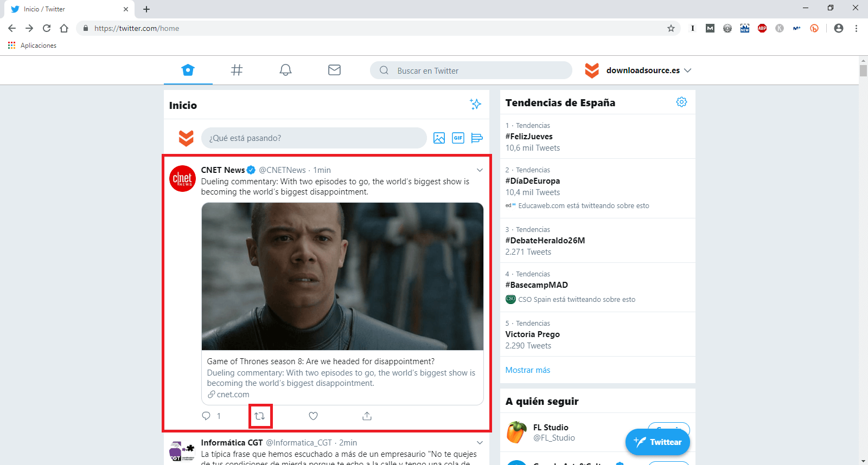The height and width of the screenshot is (465, 868).
Task: Open the Victoria Prego trend
Action: (533, 334)
